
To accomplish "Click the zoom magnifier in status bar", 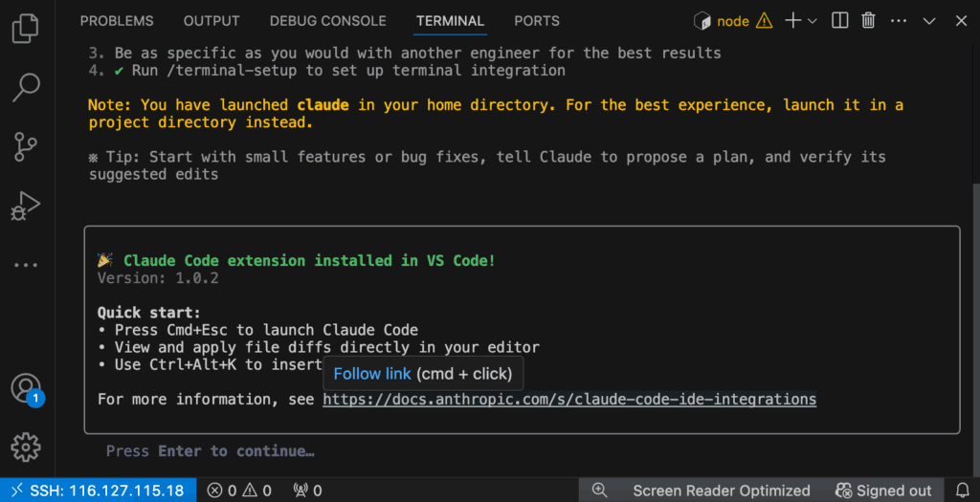I will (599, 491).
